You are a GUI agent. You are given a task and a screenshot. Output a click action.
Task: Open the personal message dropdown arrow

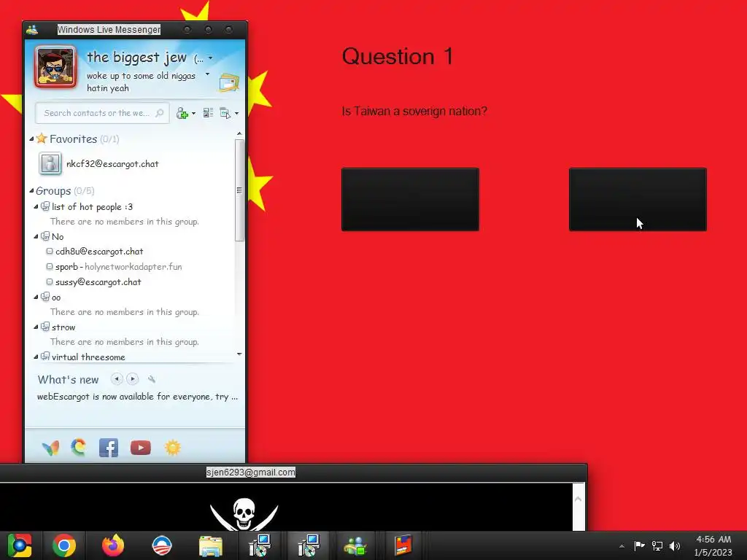207,74
